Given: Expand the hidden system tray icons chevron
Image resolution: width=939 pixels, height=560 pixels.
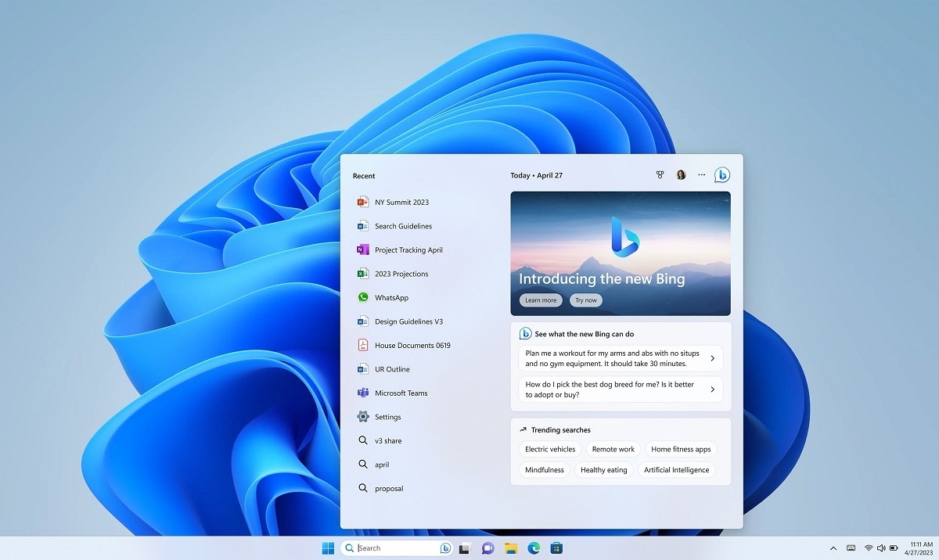Looking at the screenshot, I should tap(833, 548).
